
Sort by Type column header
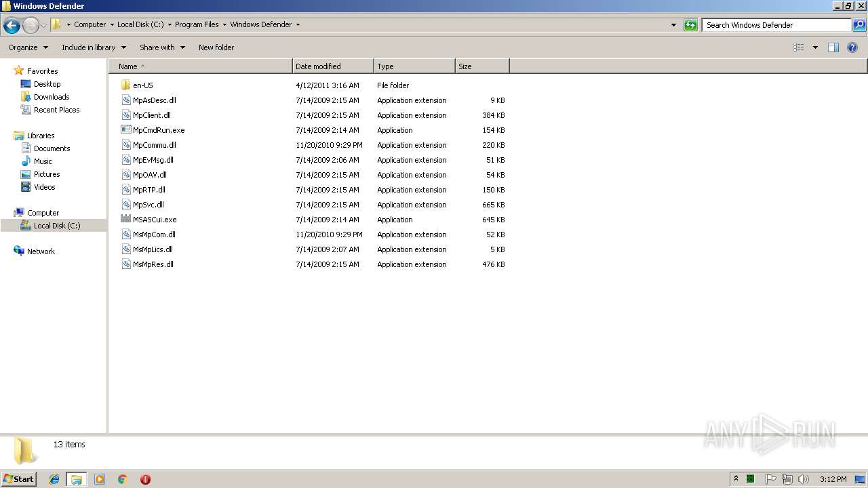coord(414,66)
